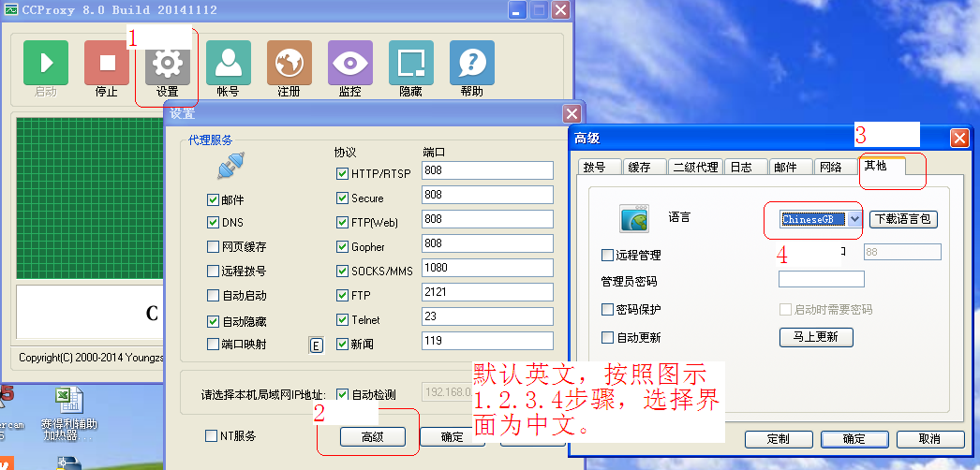
Task: Click the FTP(Web) port field 808
Action: pos(487,219)
